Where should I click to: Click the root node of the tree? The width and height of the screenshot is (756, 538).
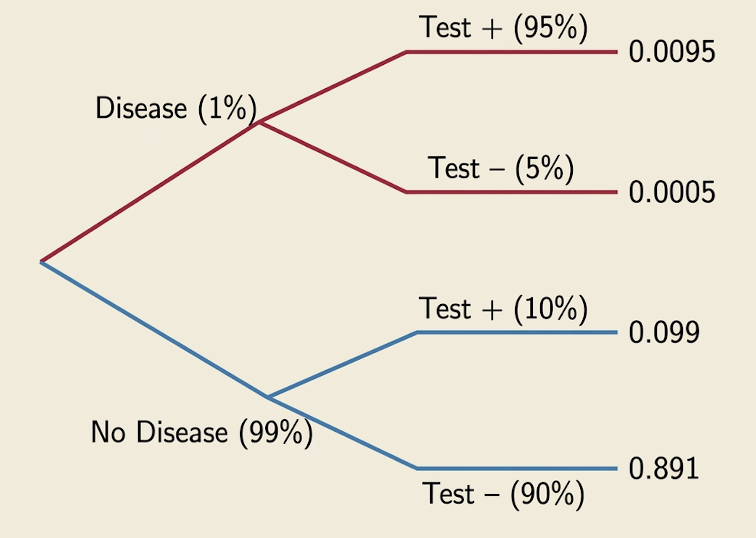point(41,261)
